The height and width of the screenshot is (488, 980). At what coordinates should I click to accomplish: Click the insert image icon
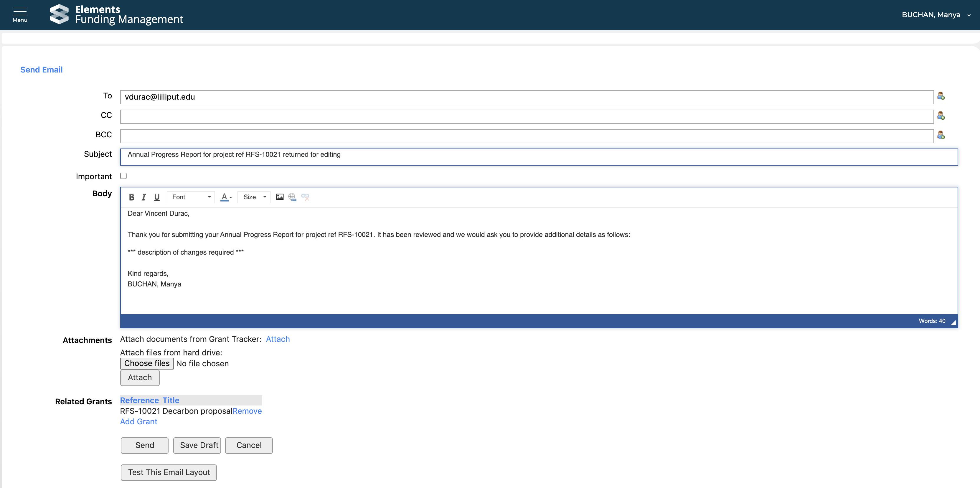click(x=280, y=197)
